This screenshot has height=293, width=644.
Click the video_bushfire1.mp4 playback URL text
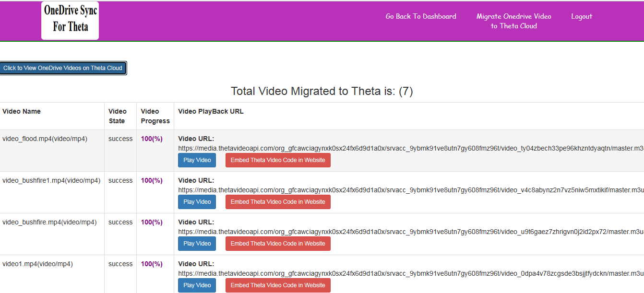[x=411, y=190]
